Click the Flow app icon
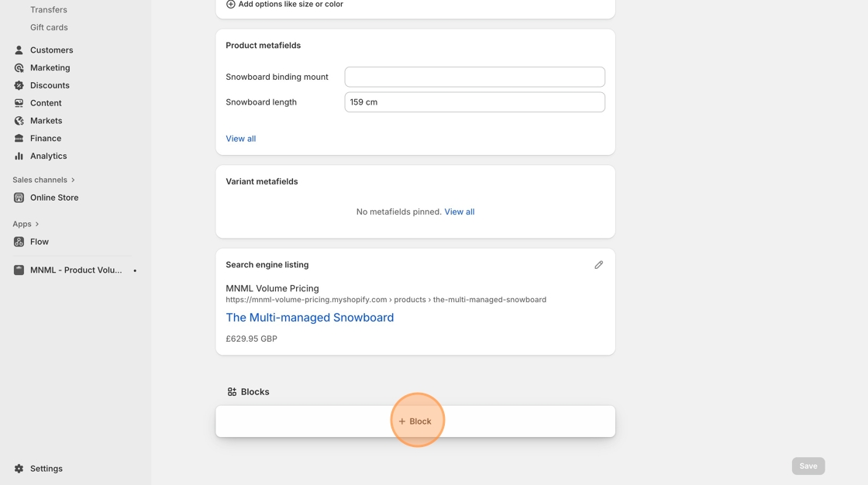Viewport: 868px width, 485px height. click(x=19, y=242)
